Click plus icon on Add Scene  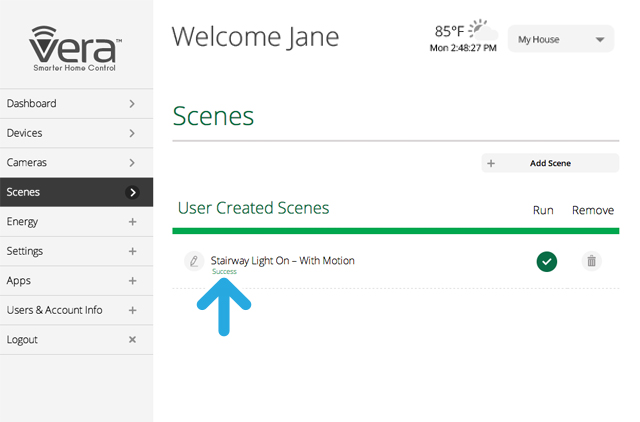491,163
